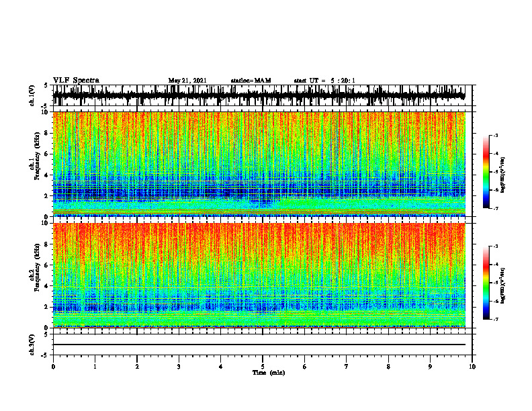Click the ch.1 color scale bar

point(486,172)
